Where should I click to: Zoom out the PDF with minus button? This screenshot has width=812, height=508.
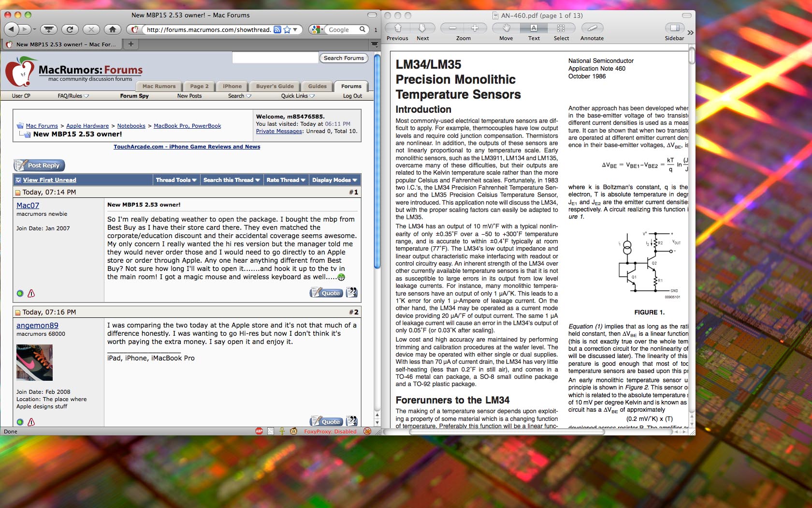point(452,28)
